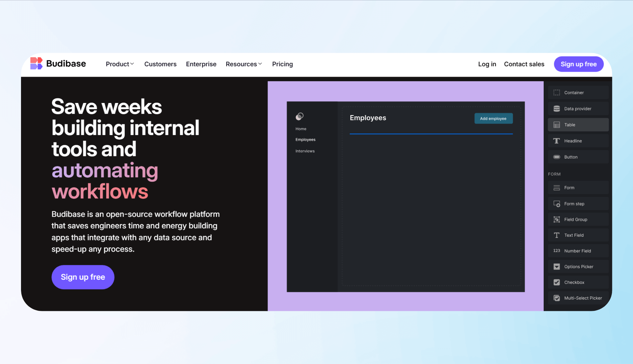
Task: Select the Button component icon
Action: (x=557, y=157)
